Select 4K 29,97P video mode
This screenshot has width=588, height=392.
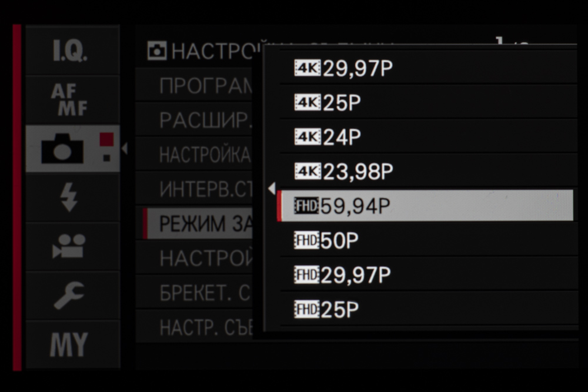(427, 69)
